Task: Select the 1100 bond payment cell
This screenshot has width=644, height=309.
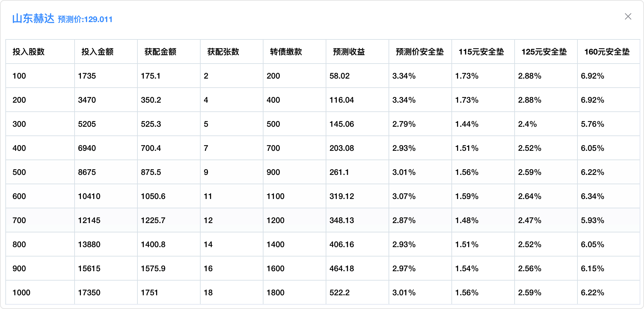Action: pos(276,196)
